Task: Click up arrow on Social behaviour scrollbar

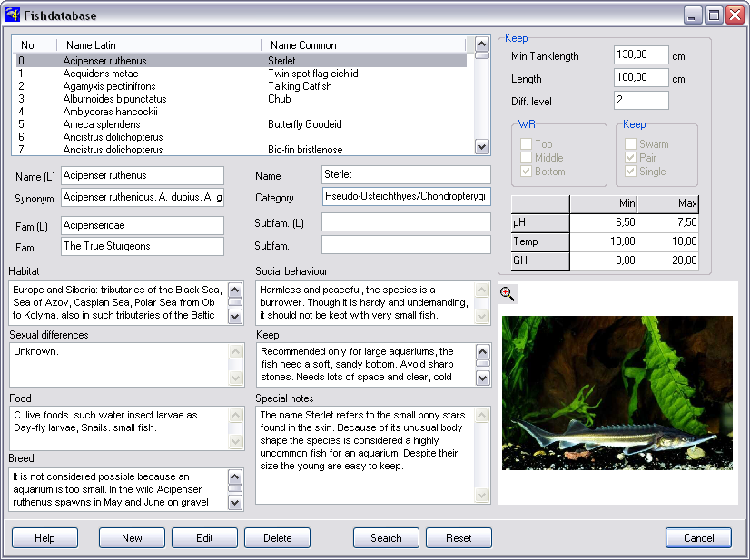Action: pos(482,289)
